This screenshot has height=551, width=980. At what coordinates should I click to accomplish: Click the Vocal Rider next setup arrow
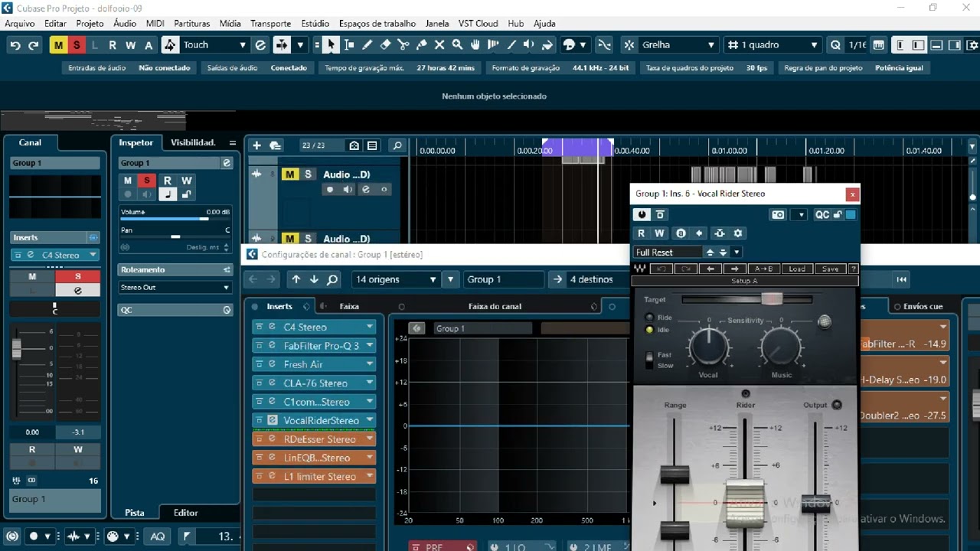click(x=735, y=269)
